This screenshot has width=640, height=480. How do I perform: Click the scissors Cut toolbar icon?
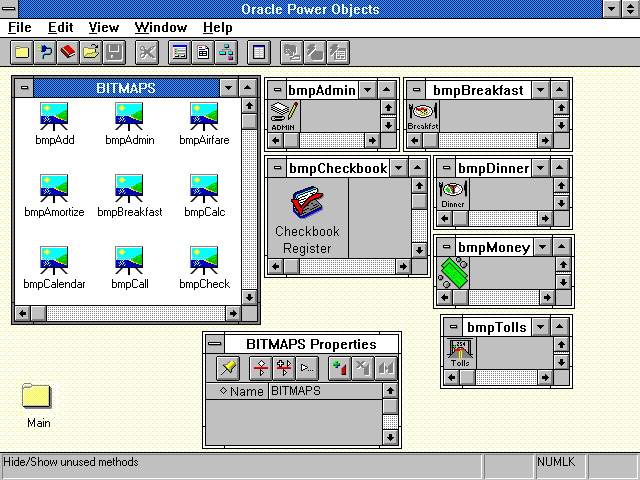coord(146,52)
